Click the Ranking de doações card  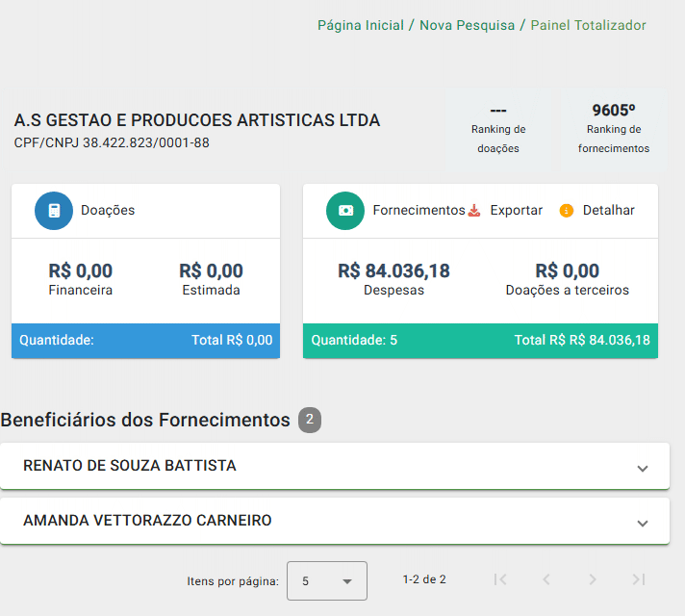tap(498, 129)
